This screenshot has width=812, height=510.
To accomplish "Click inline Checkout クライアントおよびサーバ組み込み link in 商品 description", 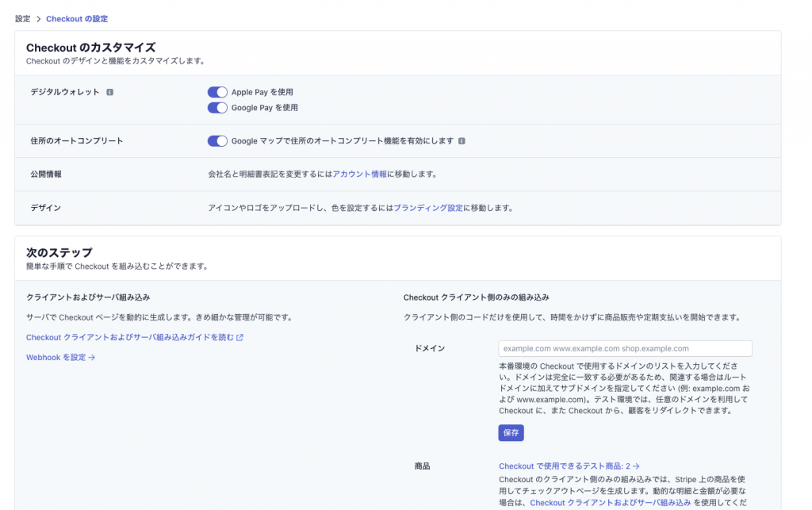I will pos(610,503).
